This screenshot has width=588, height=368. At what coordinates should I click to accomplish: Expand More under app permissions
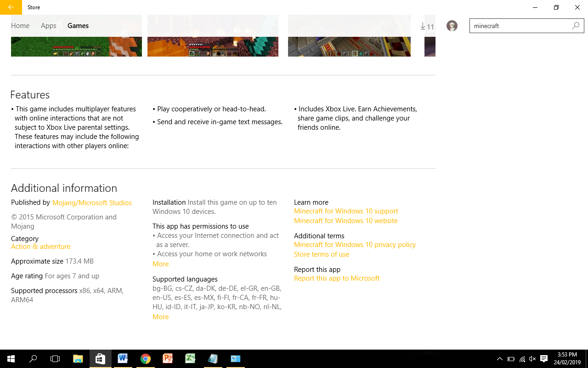pos(160,264)
